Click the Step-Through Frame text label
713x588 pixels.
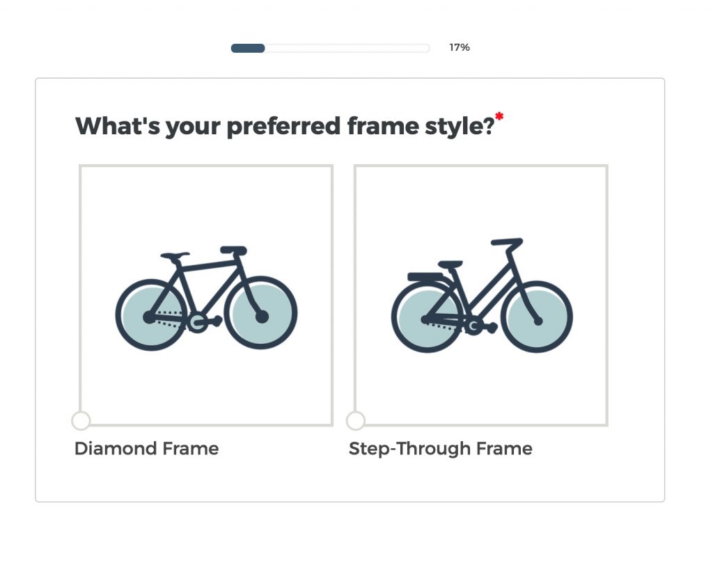click(x=440, y=449)
